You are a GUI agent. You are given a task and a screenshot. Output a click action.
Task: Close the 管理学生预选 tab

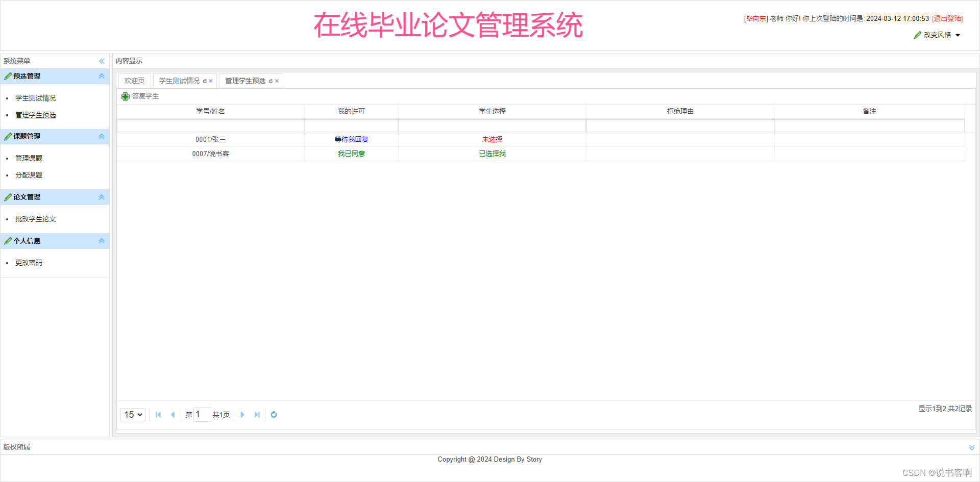click(x=277, y=81)
